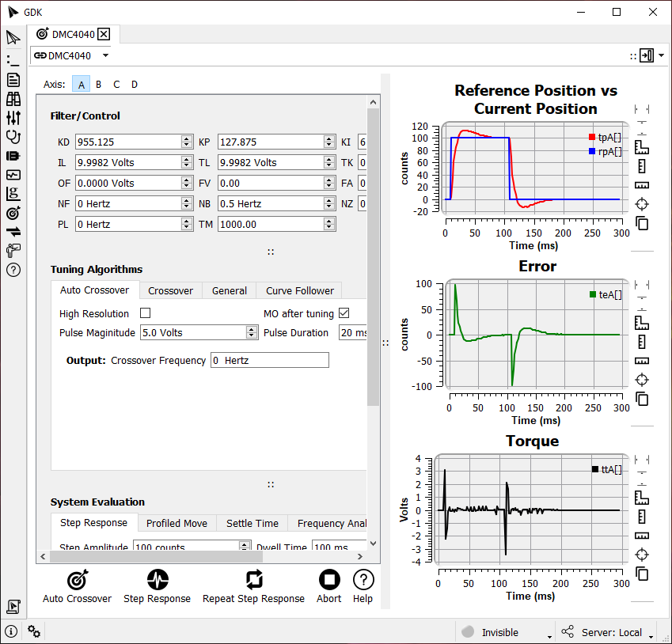
Task: Click the Crossover Frequency output field
Action: [269, 360]
